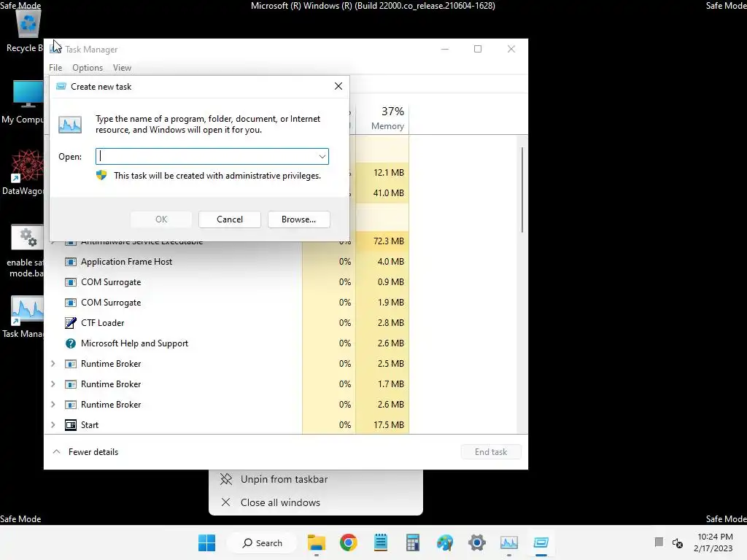Expand the second Runtime Broker row at 1.7 MB
Screen dimensions: 747x560
pos(53,384)
